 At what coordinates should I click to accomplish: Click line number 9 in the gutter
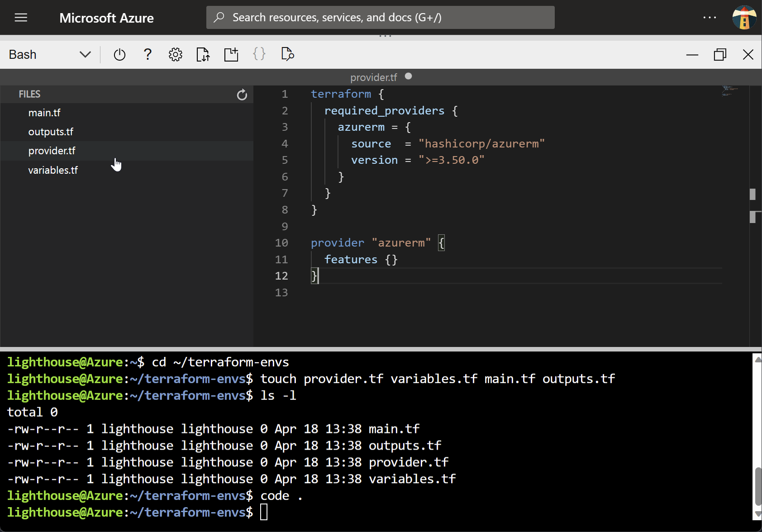285,227
